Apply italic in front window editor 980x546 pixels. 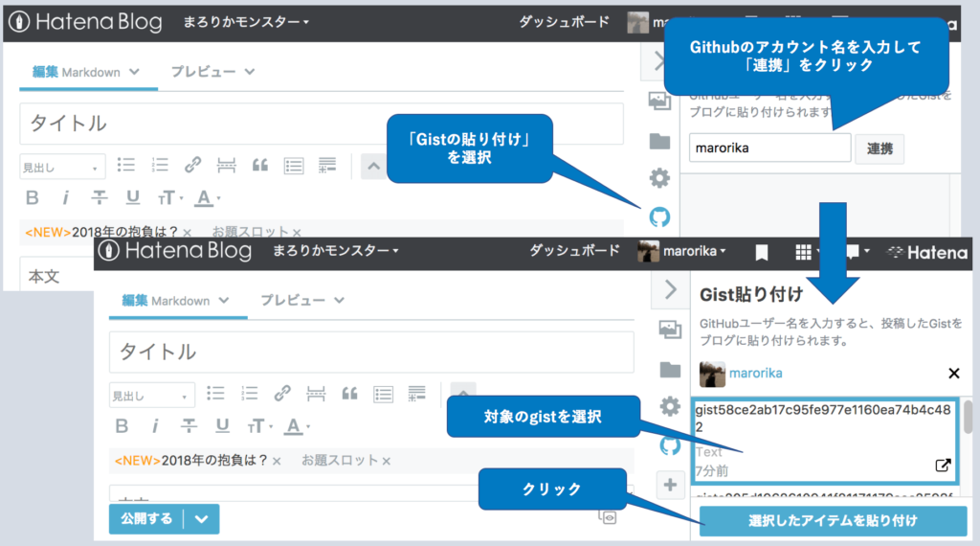click(155, 426)
